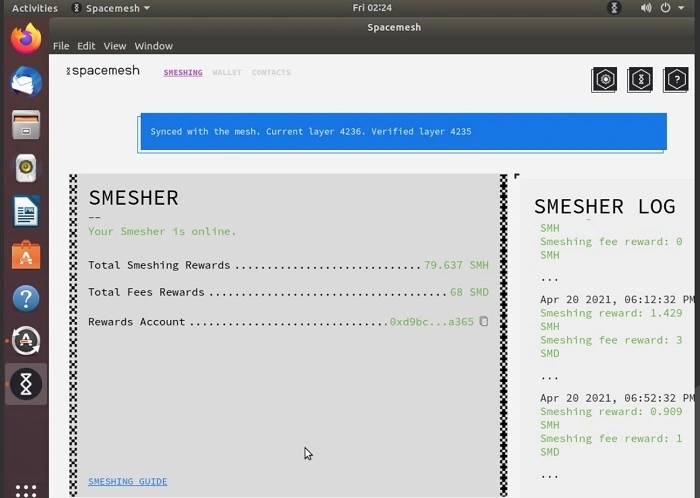700x498 pixels.
Task: Launch Firefox from the dock
Action: click(26, 39)
